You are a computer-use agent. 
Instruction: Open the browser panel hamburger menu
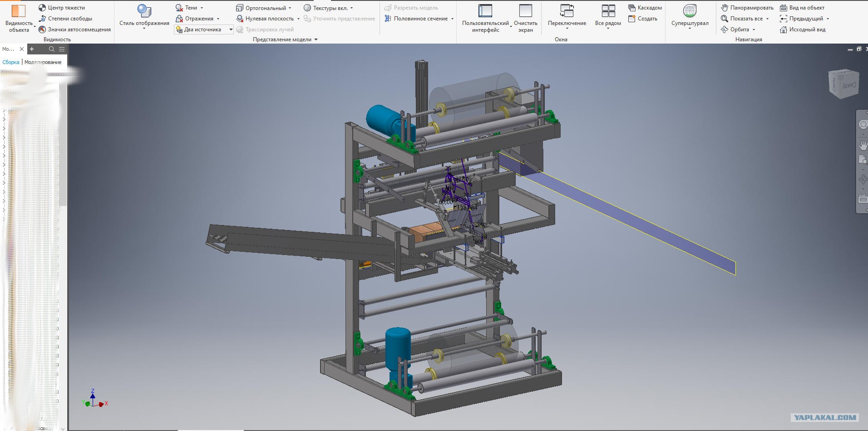point(62,49)
